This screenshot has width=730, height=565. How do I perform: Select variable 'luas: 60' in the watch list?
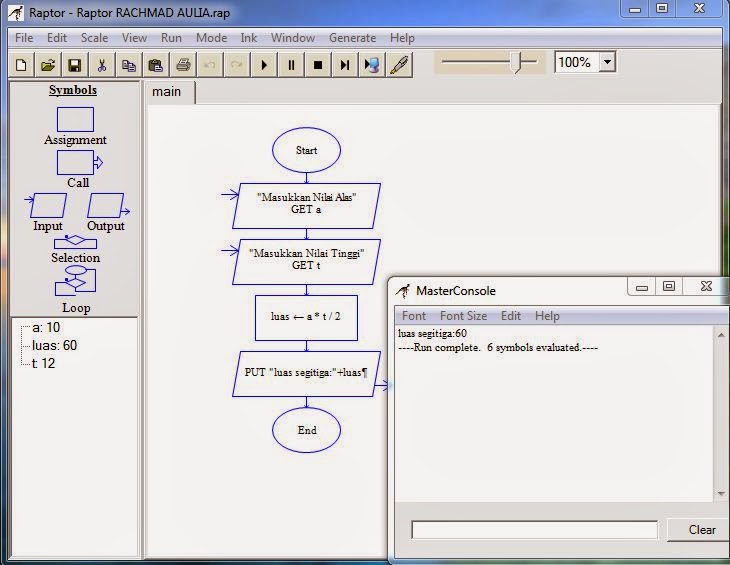point(54,345)
